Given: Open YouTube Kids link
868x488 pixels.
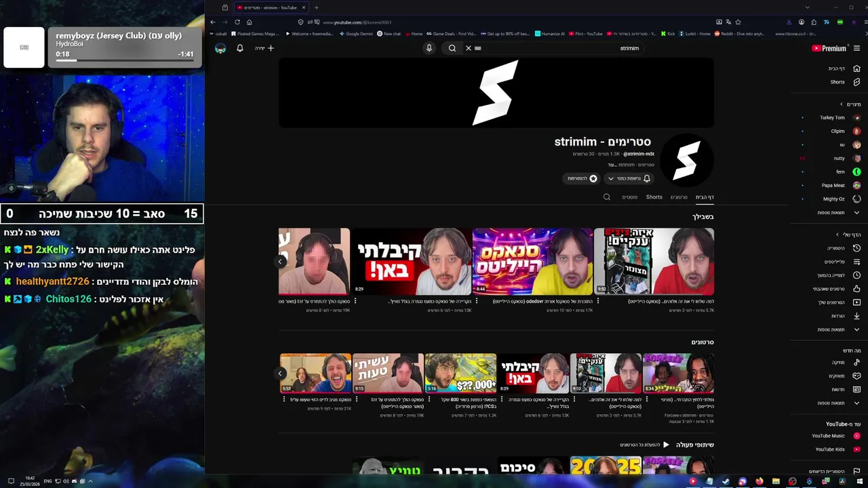Looking at the screenshot, I should (838, 449).
